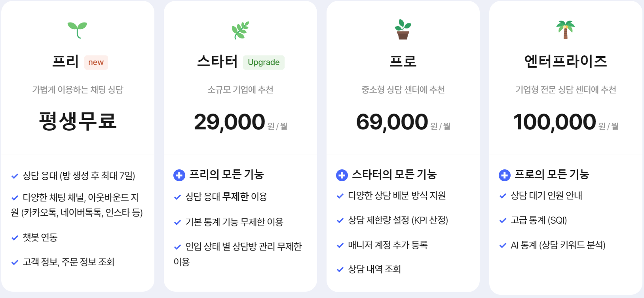This screenshot has height=298, width=644.
Task: Click the checkmark next to 상담 내역 조회
Action: [340, 270]
